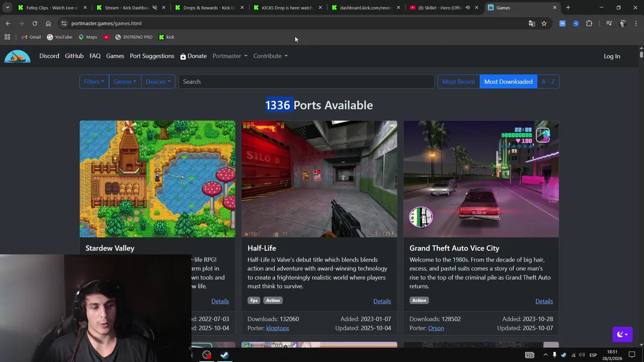Click the site info icon in address bar
The width and height of the screenshot is (644, 362).
pos(63,23)
